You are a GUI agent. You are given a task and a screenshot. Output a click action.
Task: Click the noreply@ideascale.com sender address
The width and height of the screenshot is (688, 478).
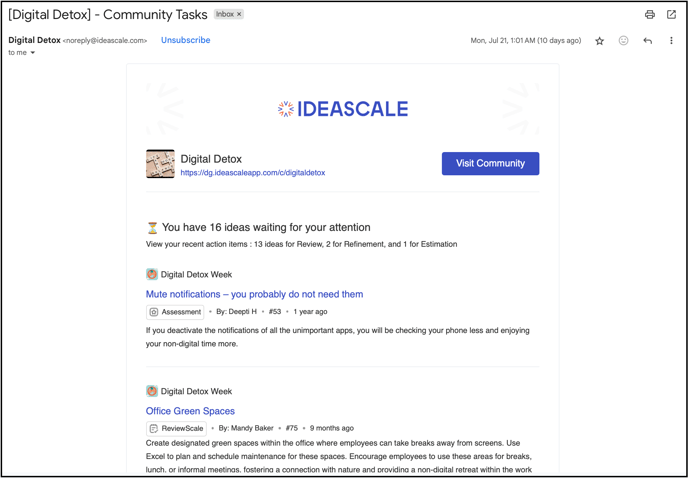coord(105,41)
